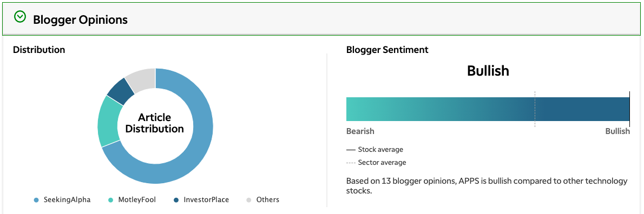This screenshot has width=644, height=214.
Task: Select Others legend dot
Action: click(249, 200)
